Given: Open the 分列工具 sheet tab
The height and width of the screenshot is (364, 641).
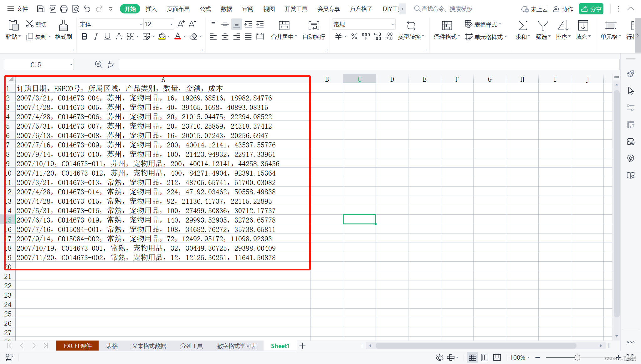Looking at the screenshot, I should [x=191, y=346].
